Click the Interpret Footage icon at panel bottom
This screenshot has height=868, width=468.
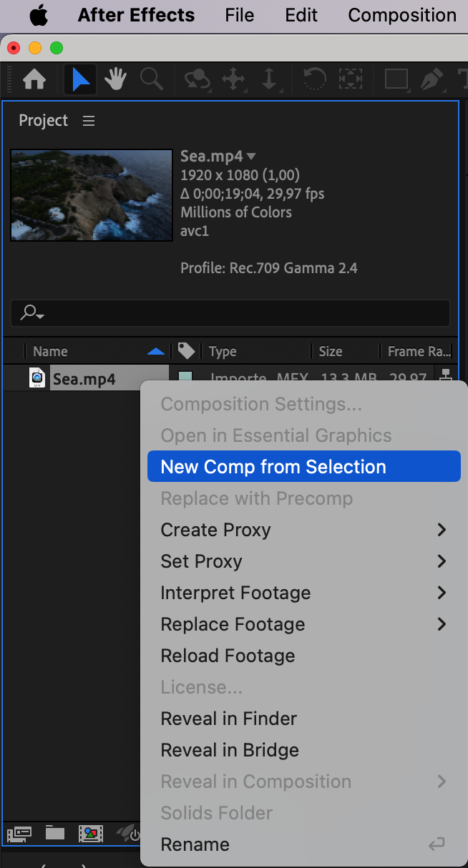click(x=18, y=834)
